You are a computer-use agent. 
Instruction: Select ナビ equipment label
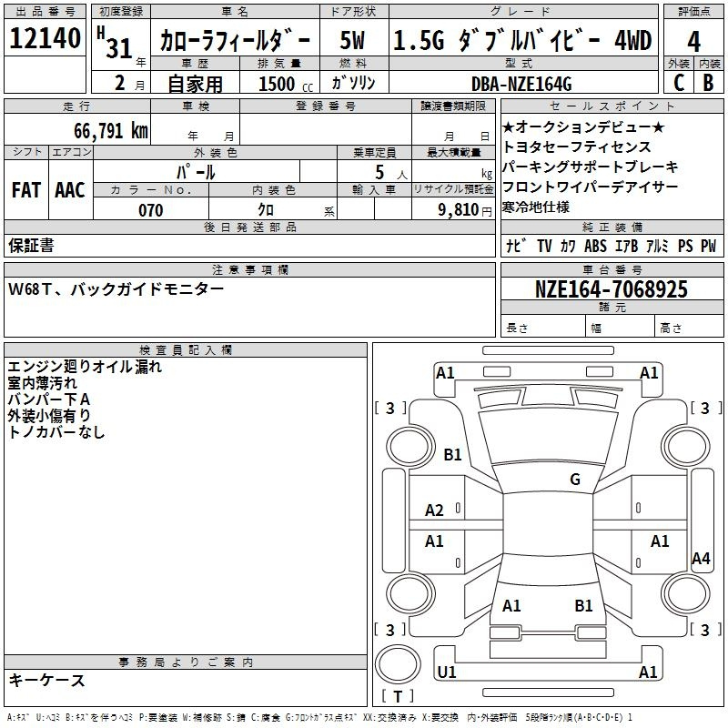pos(516,246)
